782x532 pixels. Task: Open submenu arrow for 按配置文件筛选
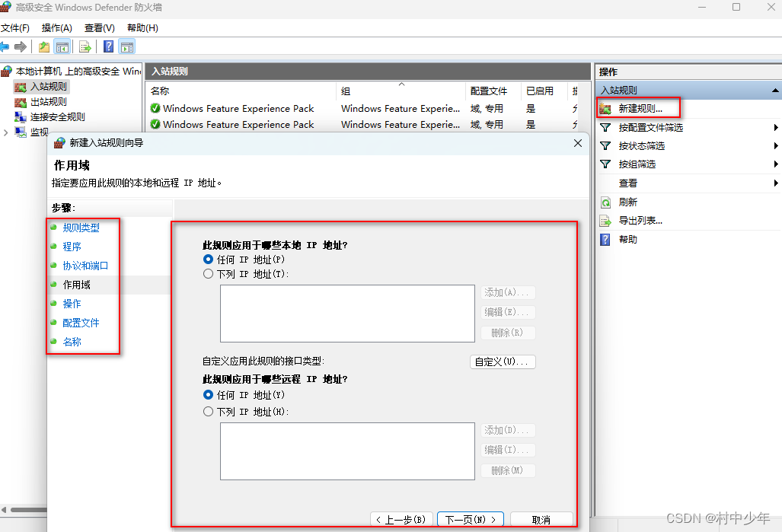point(775,128)
